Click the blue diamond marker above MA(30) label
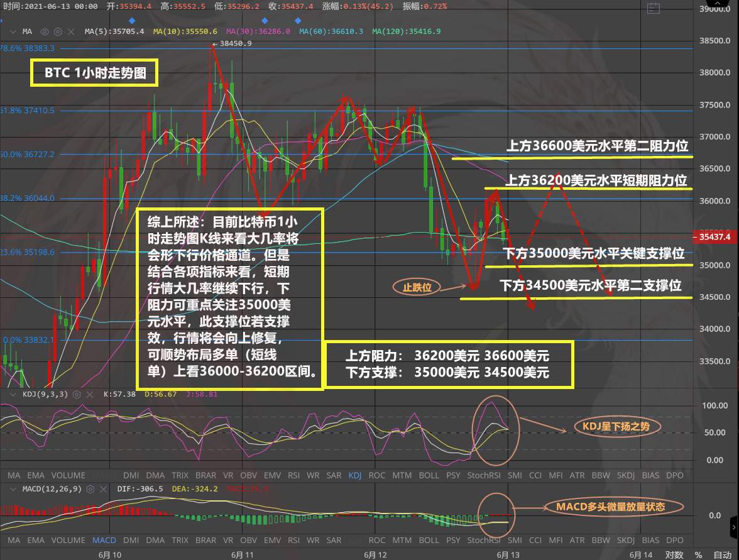Viewport: 739px width, 560px height. pos(265,20)
